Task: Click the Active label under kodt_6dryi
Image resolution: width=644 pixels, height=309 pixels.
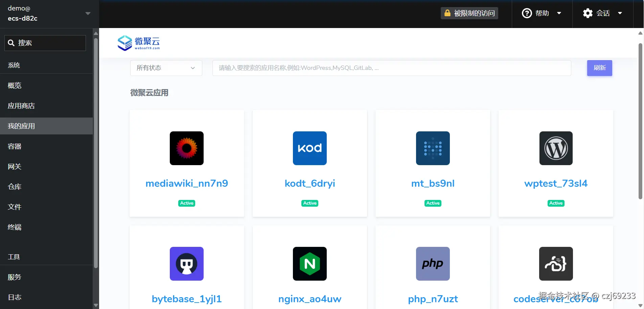Action: [x=309, y=203]
